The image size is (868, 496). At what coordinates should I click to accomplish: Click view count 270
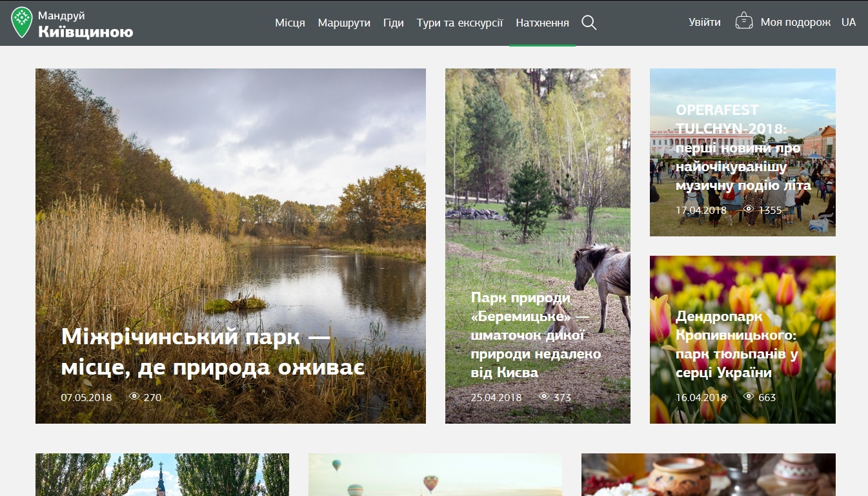coord(152,397)
